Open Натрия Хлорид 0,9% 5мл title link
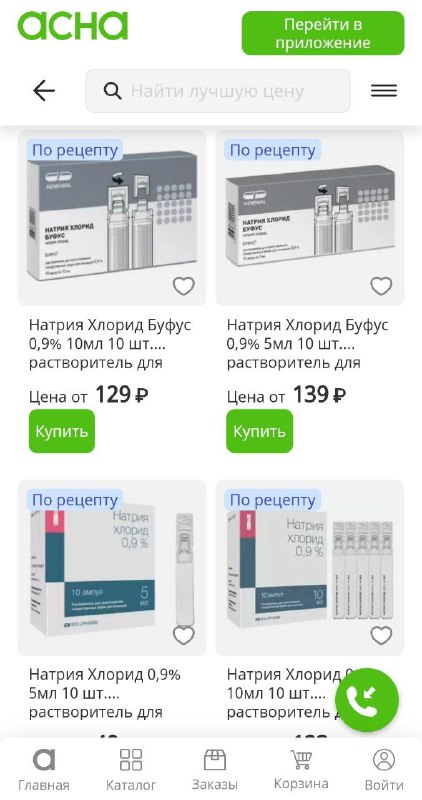Screen dimensions: 422x800 point(105,693)
